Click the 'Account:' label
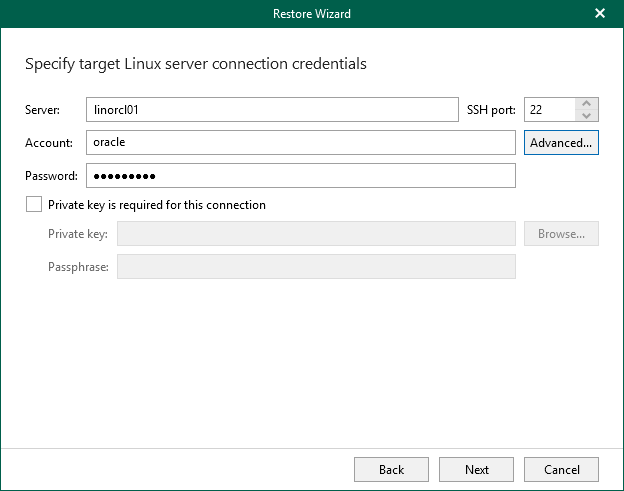624x491 pixels. [50, 143]
